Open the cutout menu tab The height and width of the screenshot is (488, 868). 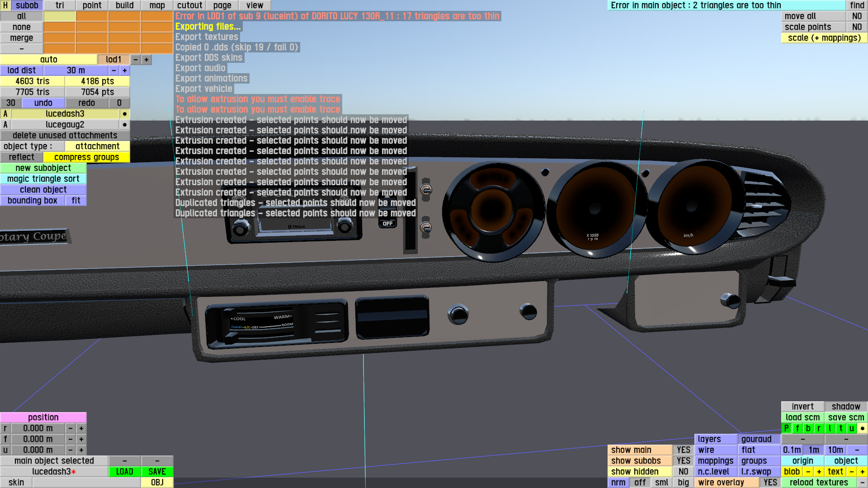point(189,5)
